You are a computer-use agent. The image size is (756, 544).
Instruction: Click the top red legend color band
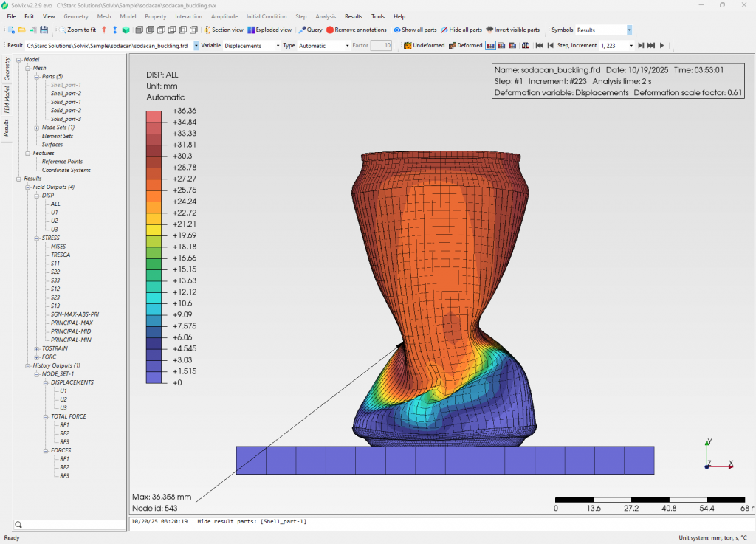pos(154,116)
